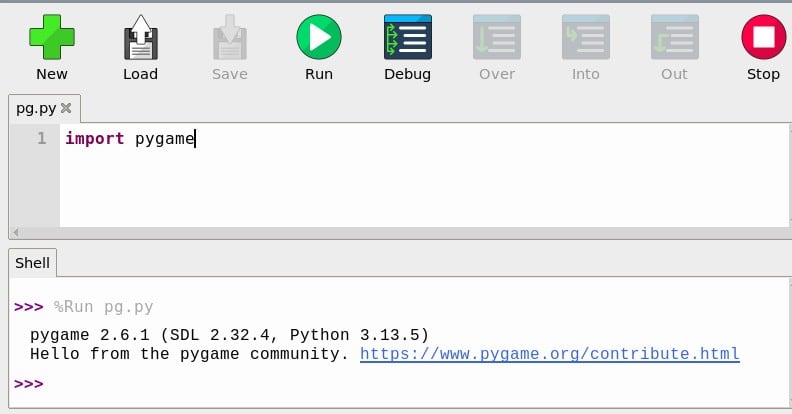792x414 pixels.
Task: Close the pg.py tab
Action: click(x=66, y=108)
